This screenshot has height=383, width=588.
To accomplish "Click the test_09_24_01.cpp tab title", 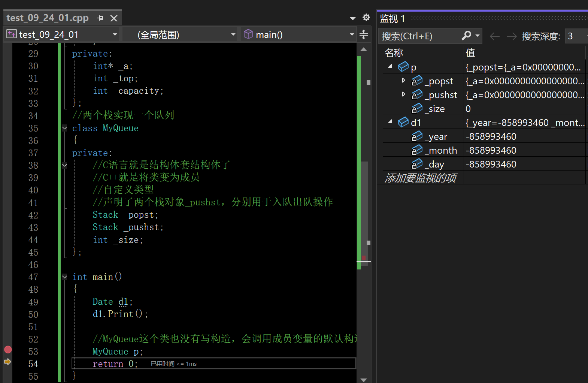I will tap(48, 18).
